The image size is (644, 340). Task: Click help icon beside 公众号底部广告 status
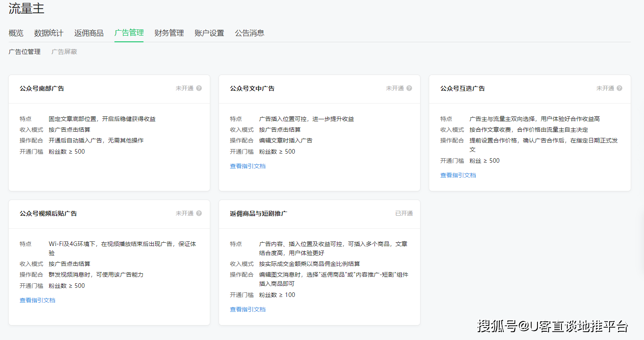click(199, 88)
